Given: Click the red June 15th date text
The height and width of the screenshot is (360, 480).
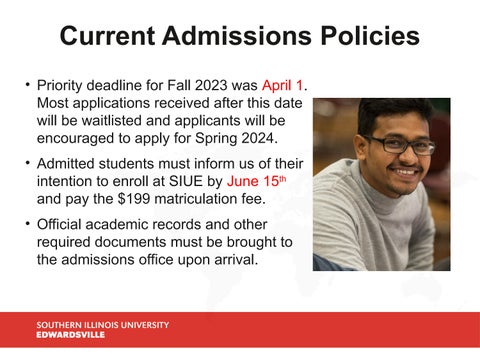Looking at the screenshot, I should (256, 181).
